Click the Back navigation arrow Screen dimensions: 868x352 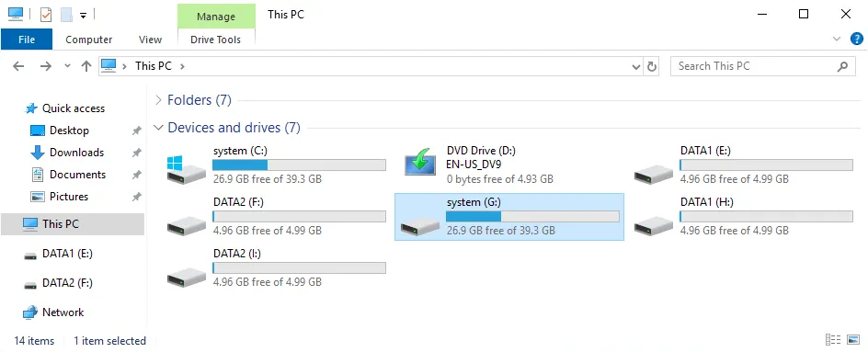pos(18,66)
